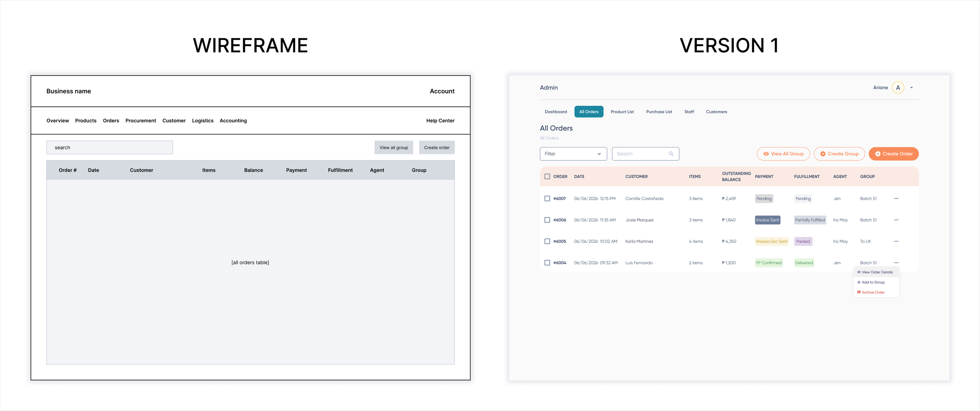This screenshot has width=980, height=411.
Task: Select the All Orders tab
Action: click(589, 112)
